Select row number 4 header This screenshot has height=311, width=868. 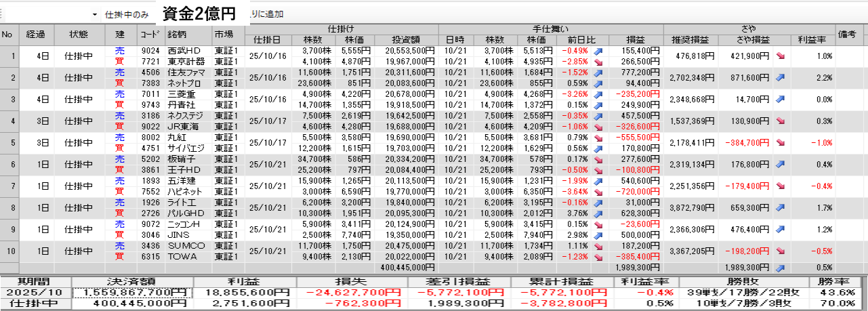tap(9, 121)
